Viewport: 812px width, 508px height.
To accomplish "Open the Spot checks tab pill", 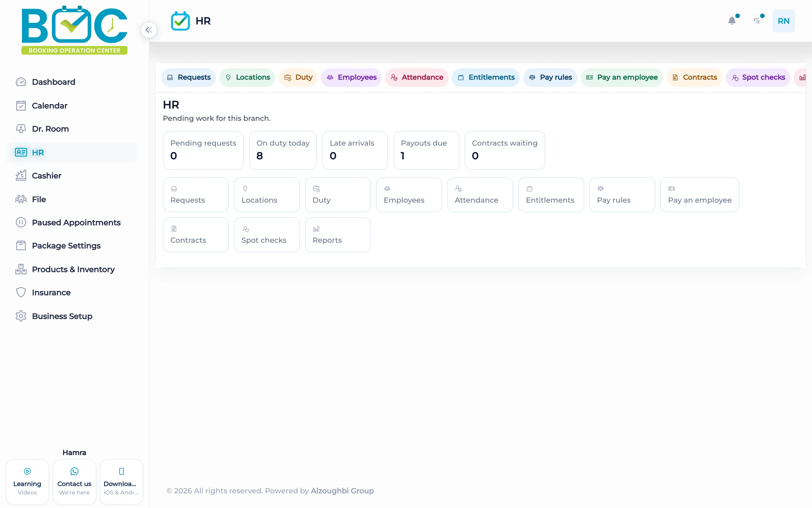I will 758,78.
